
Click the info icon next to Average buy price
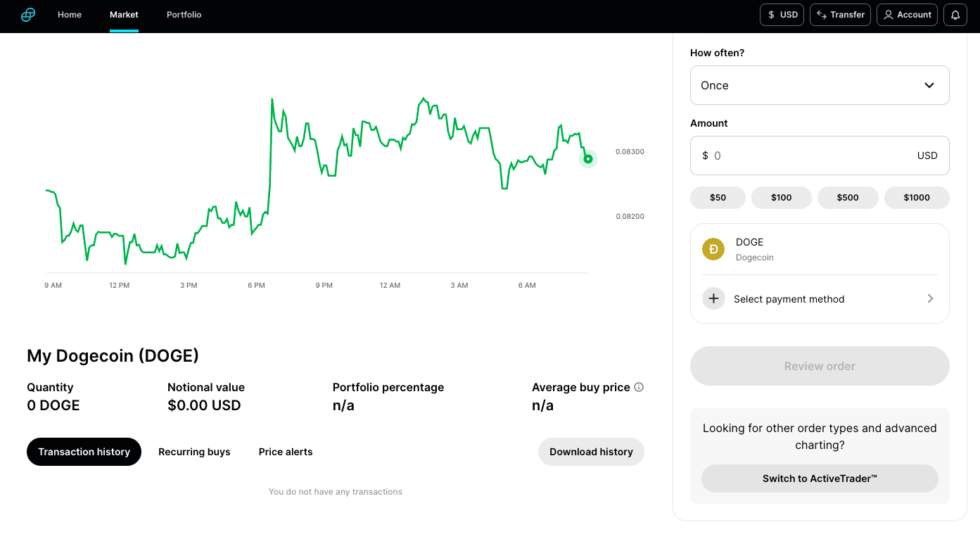pyautogui.click(x=639, y=387)
